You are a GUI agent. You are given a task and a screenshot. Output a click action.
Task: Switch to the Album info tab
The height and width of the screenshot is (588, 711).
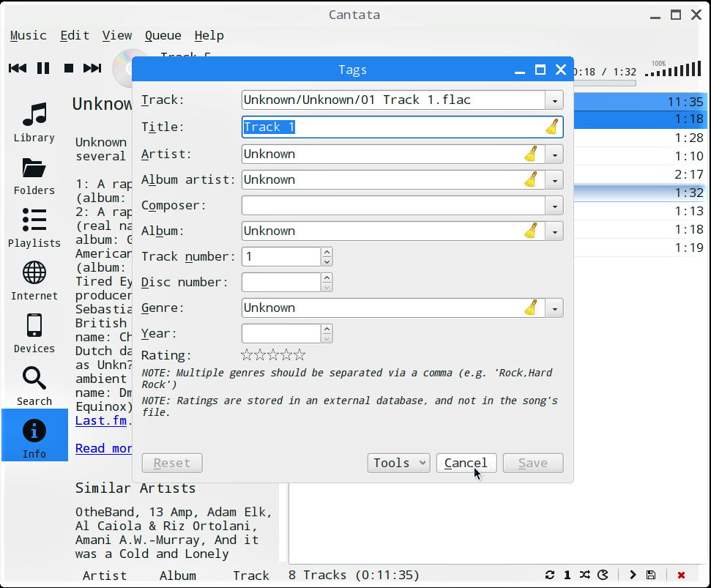tap(178, 576)
